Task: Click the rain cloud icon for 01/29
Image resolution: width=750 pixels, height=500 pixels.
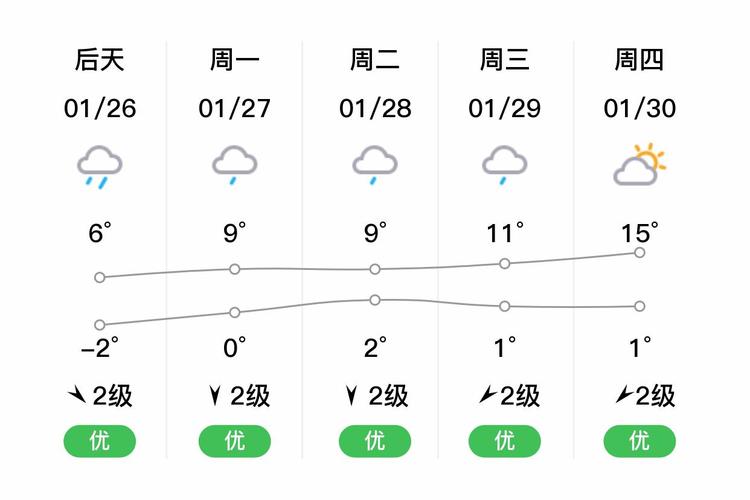Action: click(x=504, y=165)
